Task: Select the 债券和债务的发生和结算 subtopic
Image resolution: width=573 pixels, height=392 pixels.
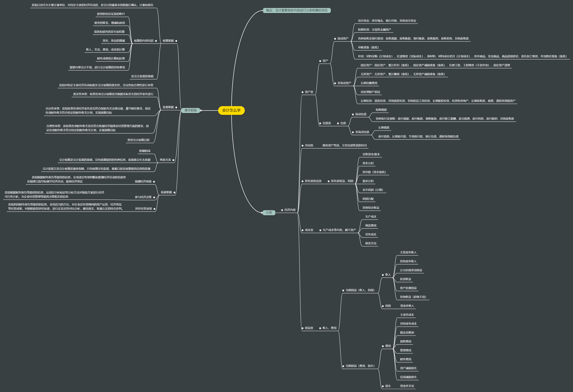Action: point(110,32)
